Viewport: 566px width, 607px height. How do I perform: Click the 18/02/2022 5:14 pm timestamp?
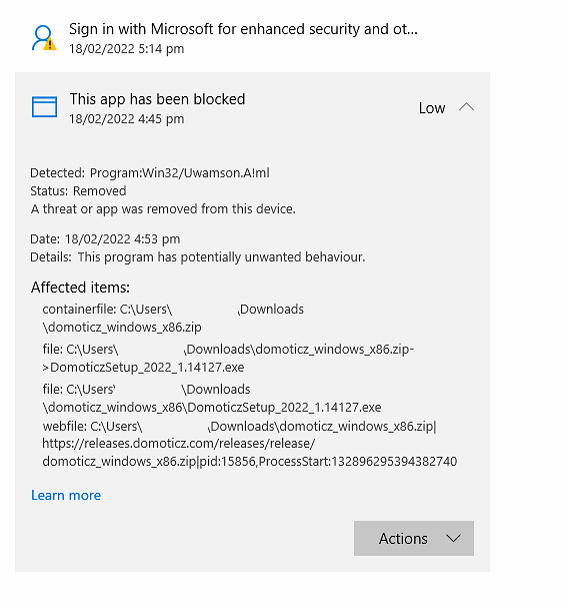(127, 49)
